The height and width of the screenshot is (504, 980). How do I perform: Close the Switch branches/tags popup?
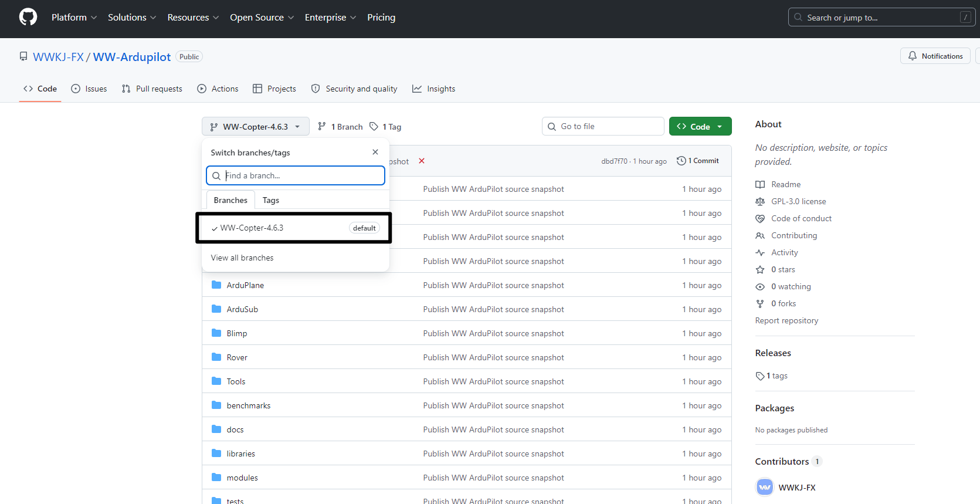[x=375, y=152]
